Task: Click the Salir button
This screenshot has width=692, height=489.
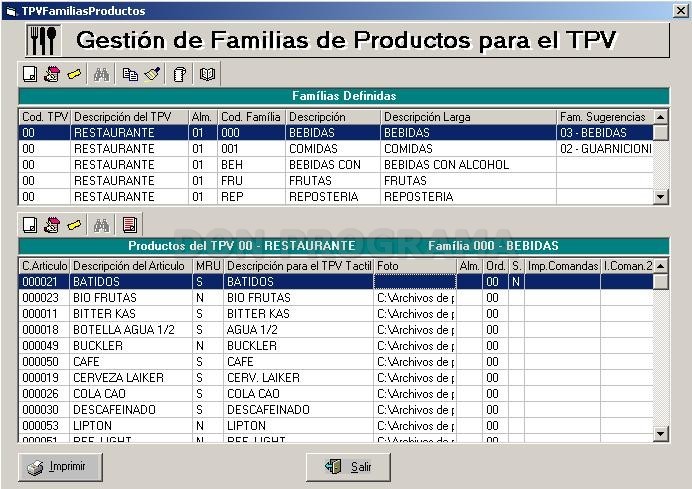Action: [x=348, y=467]
